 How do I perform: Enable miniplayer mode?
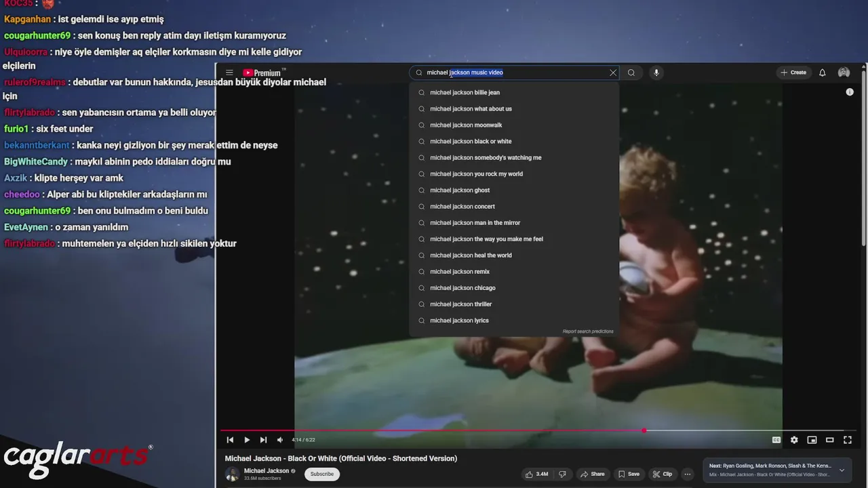pos(812,440)
